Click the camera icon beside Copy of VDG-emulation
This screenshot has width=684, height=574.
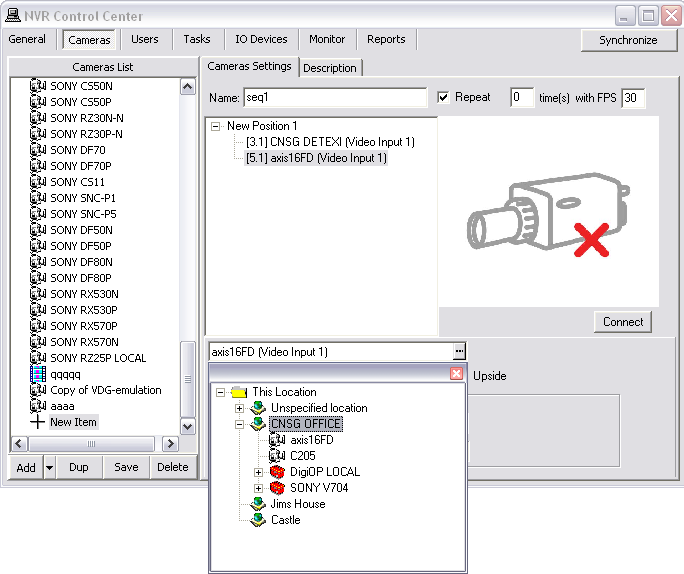(x=38, y=390)
